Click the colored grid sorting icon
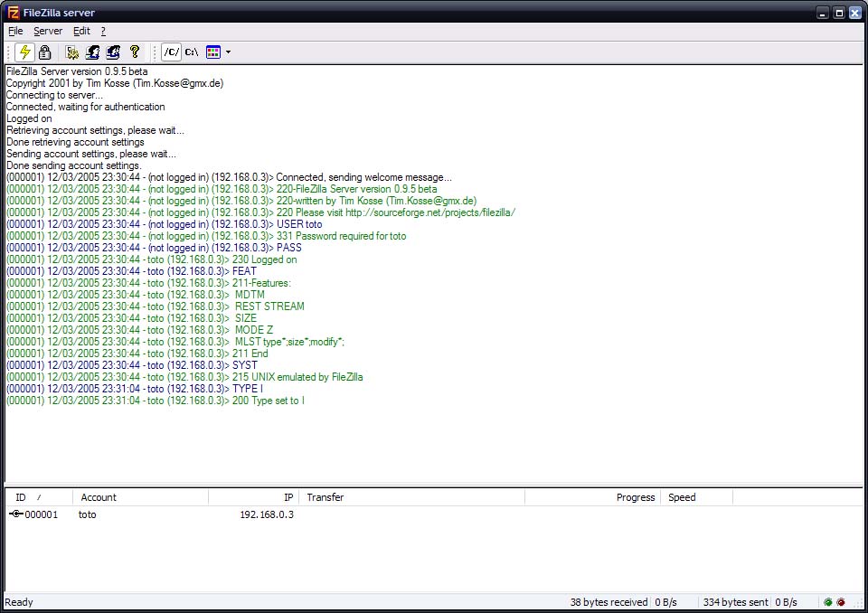Screen dimensions: 868x613 (213, 52)
